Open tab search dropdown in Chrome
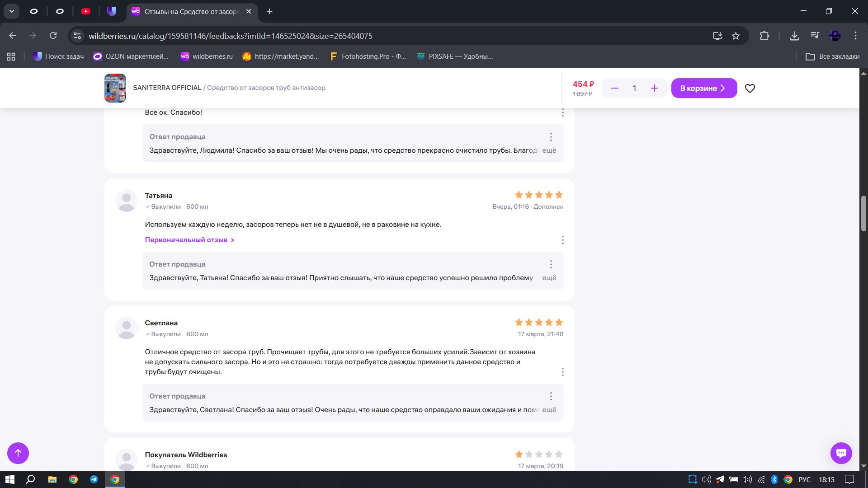This screenshot has height=488, width=868. (12, 11)
